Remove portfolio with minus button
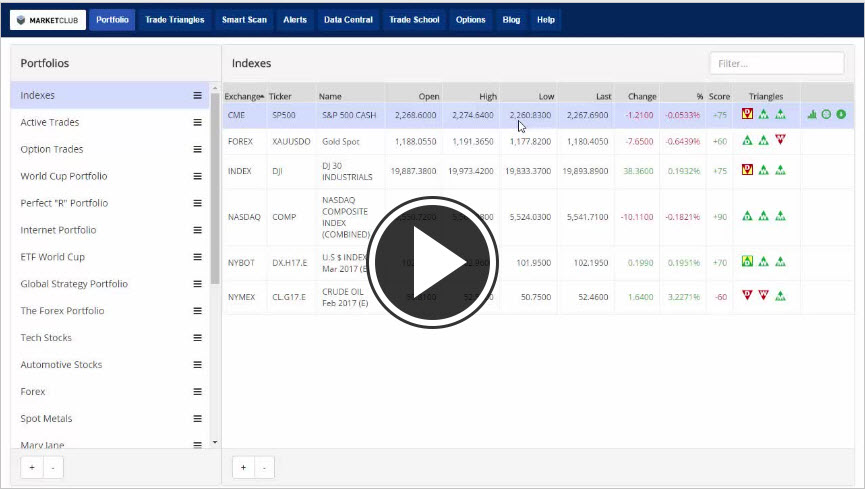The image size is (865, 489). pos(53,467)
